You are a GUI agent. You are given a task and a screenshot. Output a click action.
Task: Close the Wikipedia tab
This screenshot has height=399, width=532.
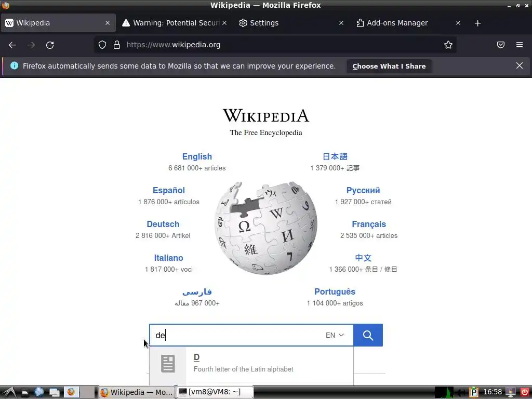[108, 23]
